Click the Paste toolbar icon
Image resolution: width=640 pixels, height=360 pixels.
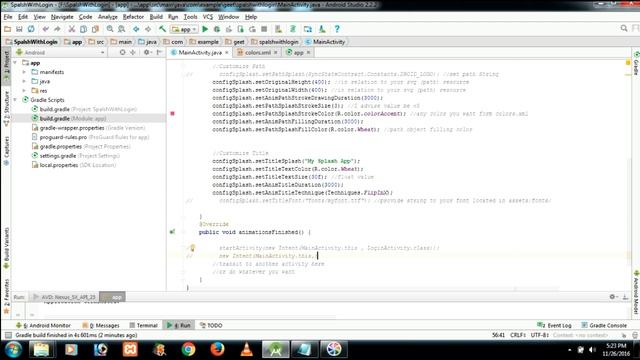click(95, 29)
